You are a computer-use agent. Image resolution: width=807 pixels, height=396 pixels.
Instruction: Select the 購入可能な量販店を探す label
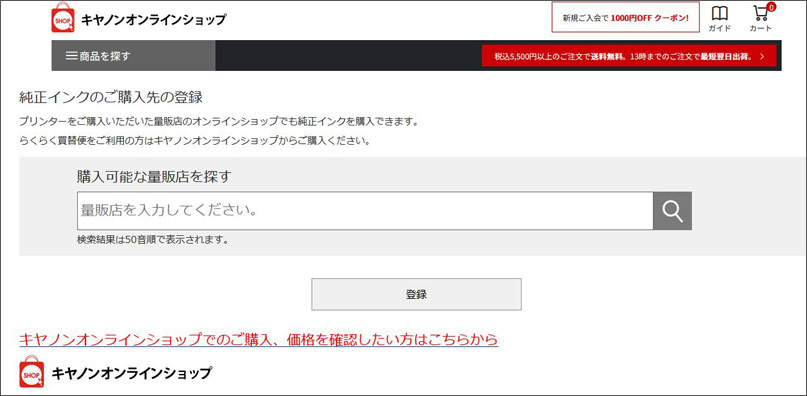(x=154, y=177)
